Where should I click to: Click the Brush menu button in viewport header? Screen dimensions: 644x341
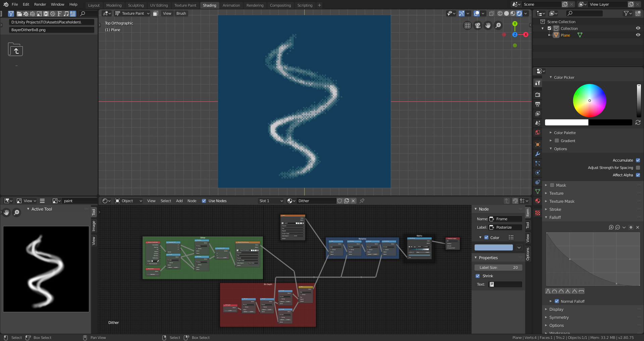click(x=181, y=13)
